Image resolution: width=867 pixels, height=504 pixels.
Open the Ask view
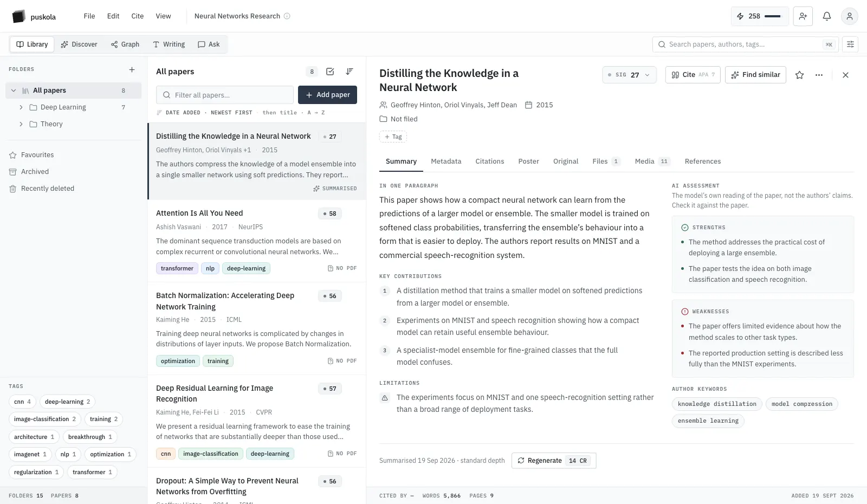[209, 44]
